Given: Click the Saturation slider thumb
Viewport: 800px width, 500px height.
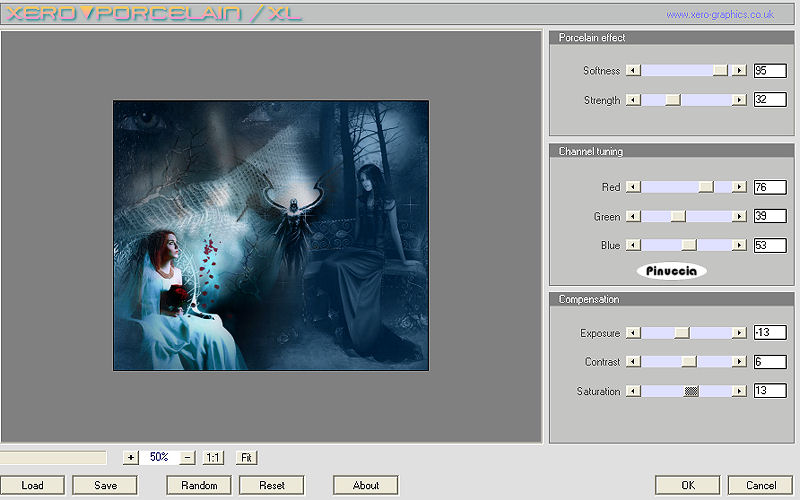Looking at the screenshot, I should point(691,391).
